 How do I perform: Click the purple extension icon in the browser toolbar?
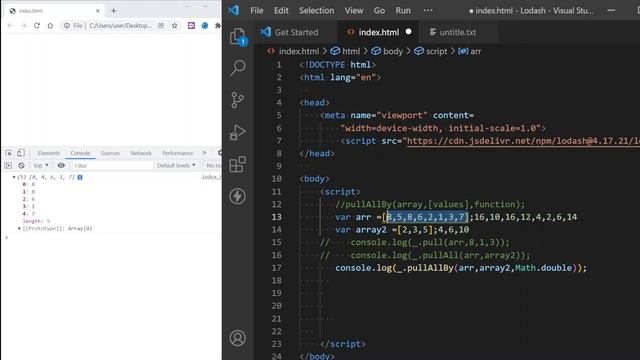191,25
